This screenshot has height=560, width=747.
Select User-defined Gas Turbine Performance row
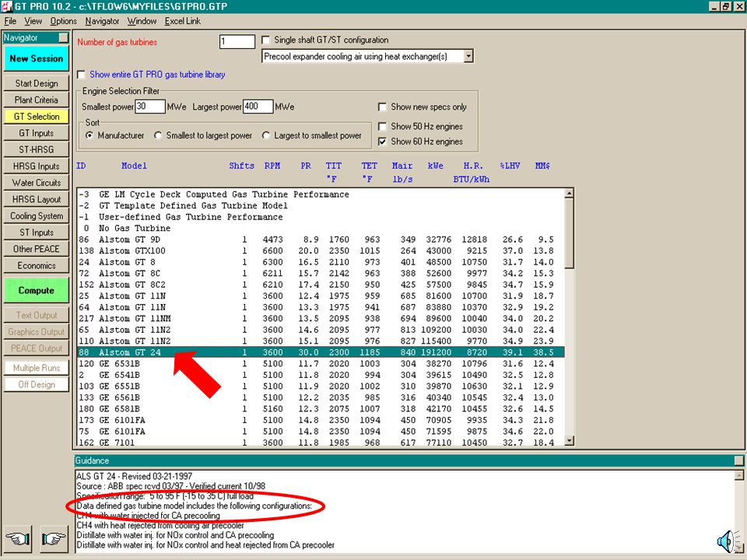pos(321,217)
